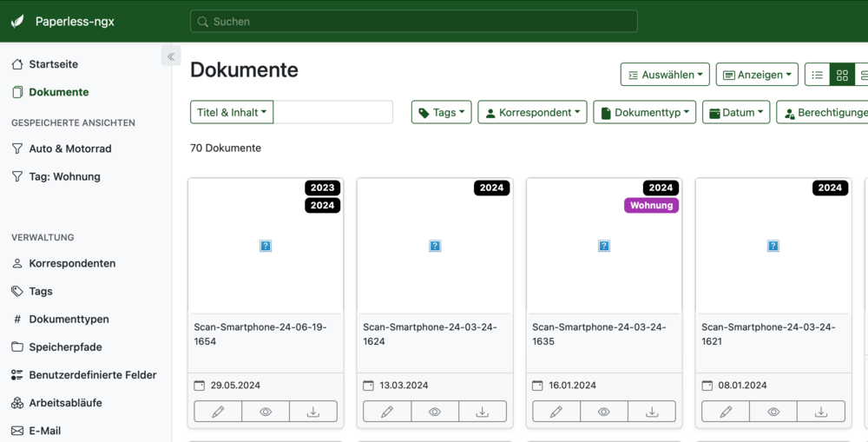Screen dimensions: 868x442
Task: Click the purple Wohnung tag badge
Action: tap(652, 206)
